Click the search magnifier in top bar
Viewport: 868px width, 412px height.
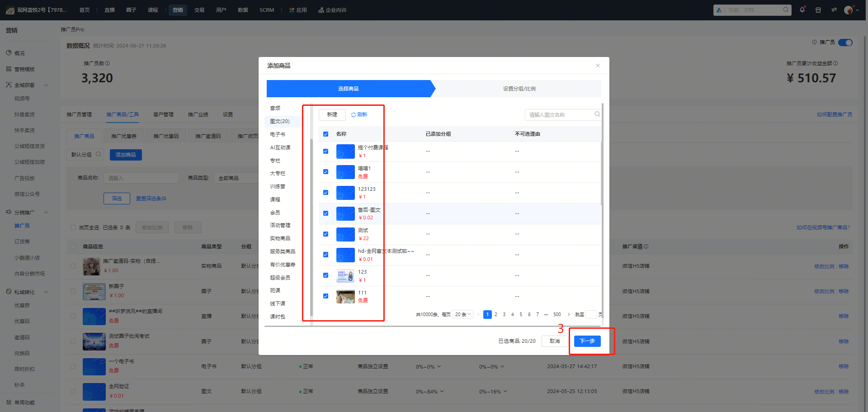tap(786, 10)
